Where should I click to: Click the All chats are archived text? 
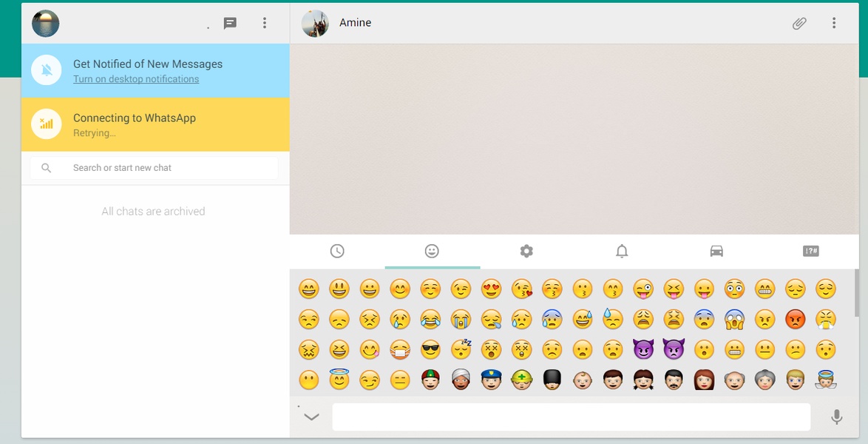point(153,211)
